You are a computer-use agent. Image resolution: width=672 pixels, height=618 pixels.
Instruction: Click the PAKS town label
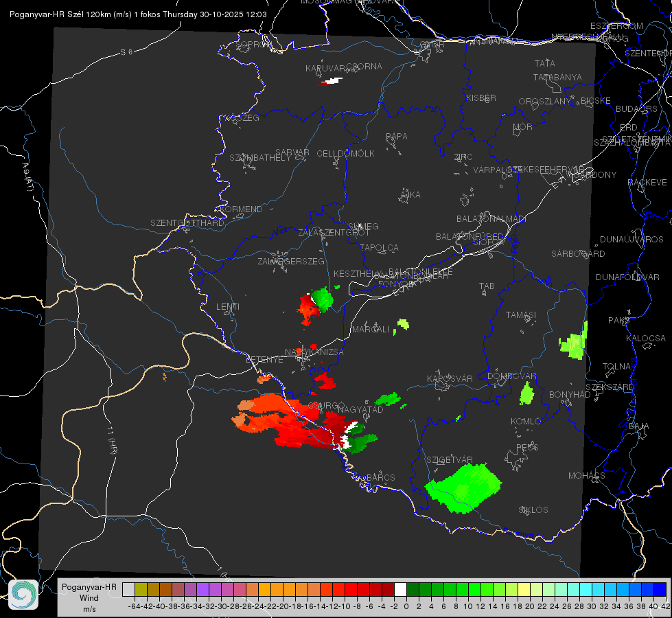619,321
